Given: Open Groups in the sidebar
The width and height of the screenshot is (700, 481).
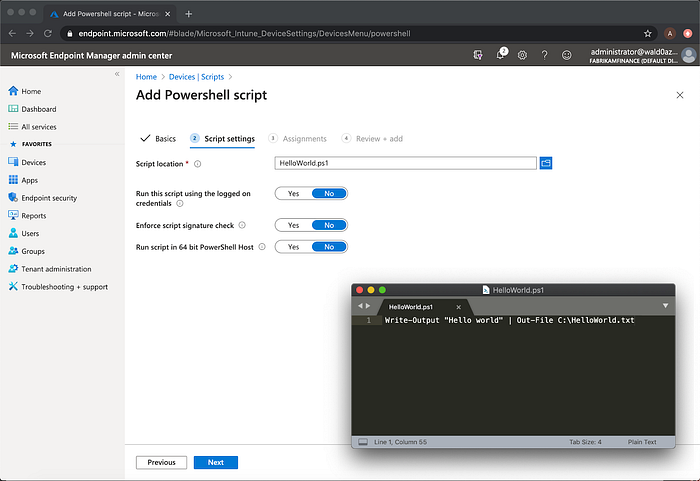Looking at the screenshot, I should pos(27,251).
